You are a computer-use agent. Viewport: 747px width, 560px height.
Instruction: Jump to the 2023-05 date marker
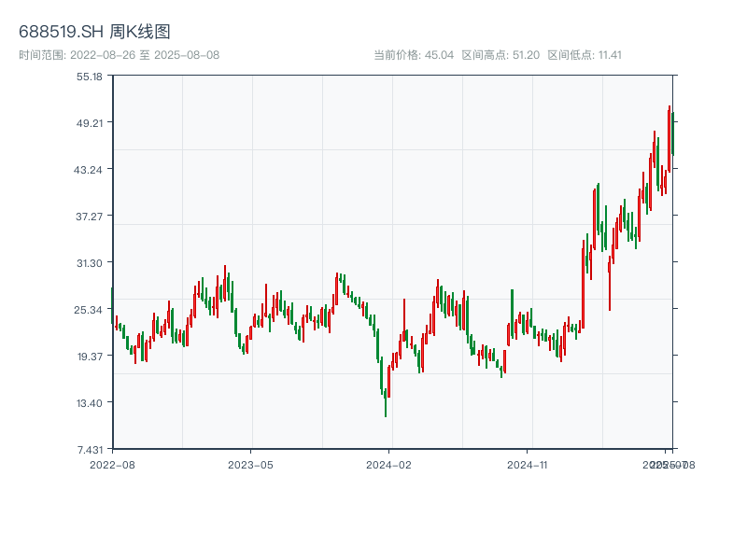point(250,464)
